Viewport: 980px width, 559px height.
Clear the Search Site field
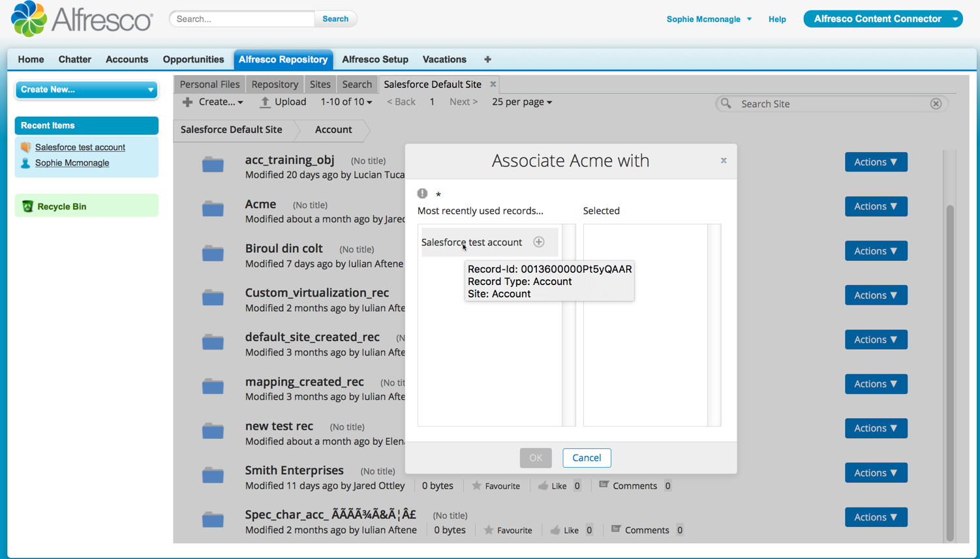click(x=936, y=104)
